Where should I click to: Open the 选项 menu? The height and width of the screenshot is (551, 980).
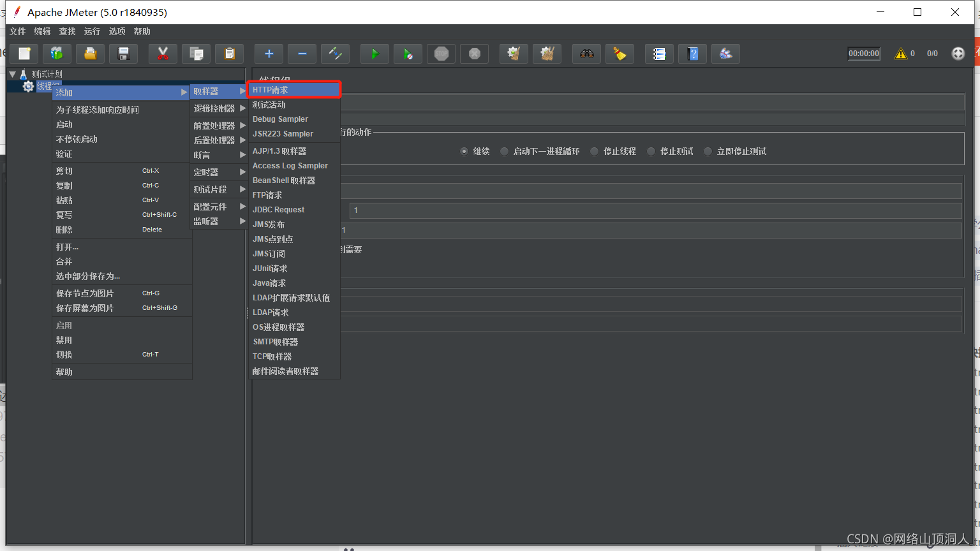point(117,31)
